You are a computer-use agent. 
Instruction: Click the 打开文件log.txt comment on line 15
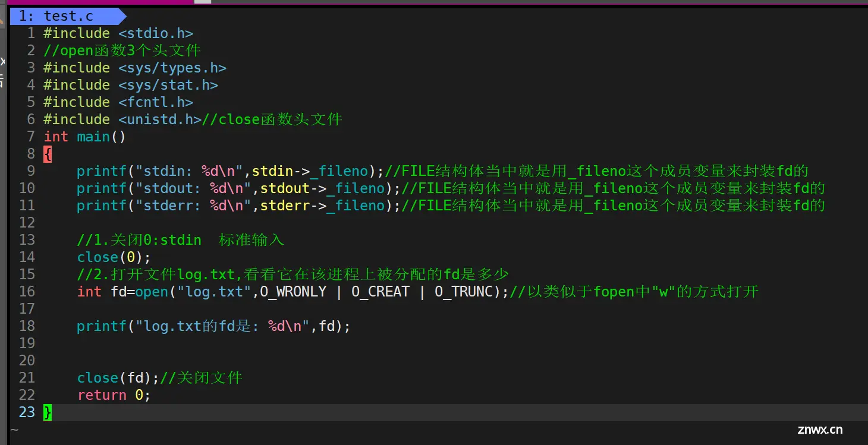click(293, 274)
